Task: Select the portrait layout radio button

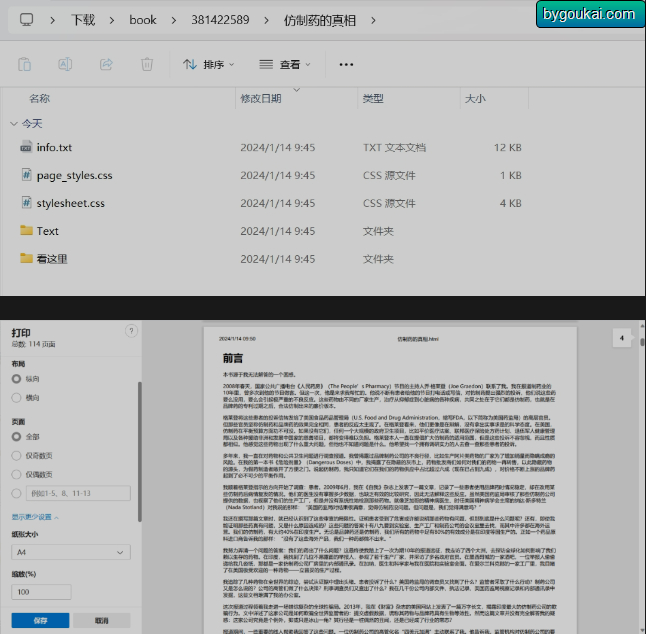Action: pyautogui.click(x=16, y=379)
